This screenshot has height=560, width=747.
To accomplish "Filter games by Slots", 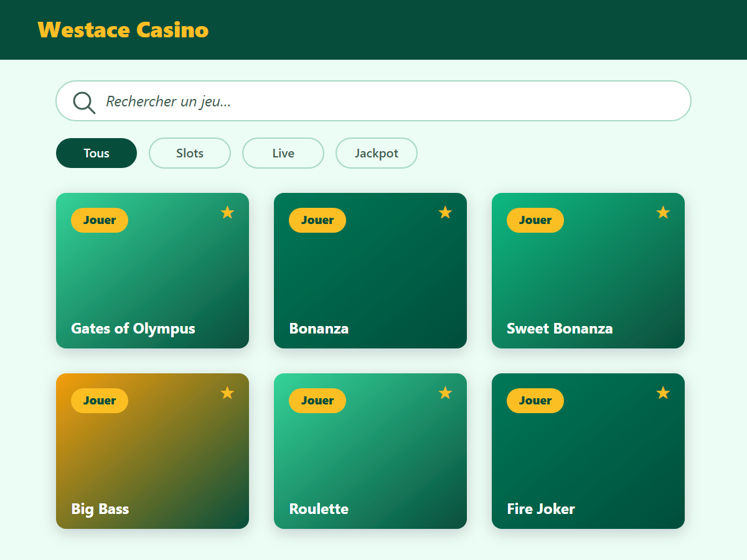I will [x=190, y=153].
